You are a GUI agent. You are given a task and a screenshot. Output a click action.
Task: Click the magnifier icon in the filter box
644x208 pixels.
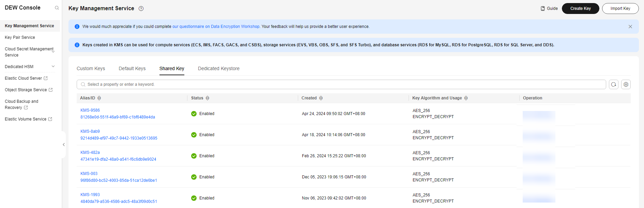pyautogui.click(x=83, y=84)
